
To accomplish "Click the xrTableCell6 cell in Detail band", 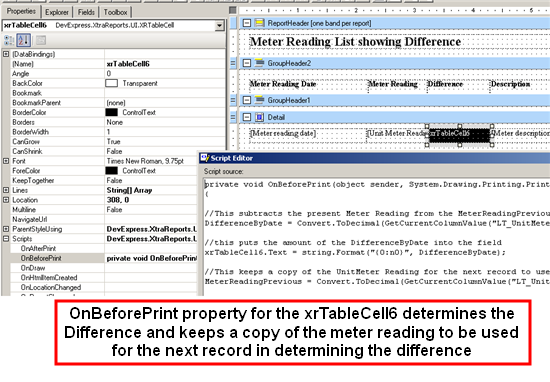I will coord(460,135).
